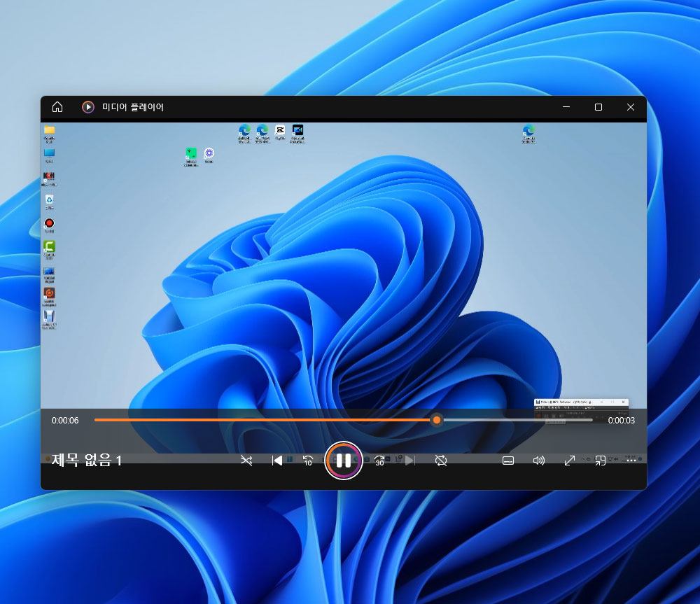This screenshot has width=700, height=604.
Task: Toggle repeat mode
Action: coord(440,461)
